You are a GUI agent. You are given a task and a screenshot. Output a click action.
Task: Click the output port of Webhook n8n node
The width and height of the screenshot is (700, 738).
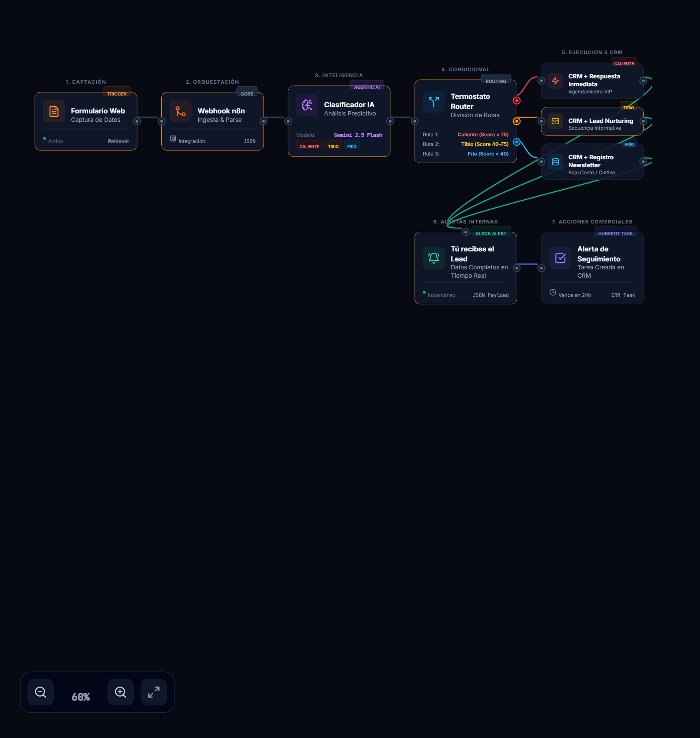tap(263, 121)
